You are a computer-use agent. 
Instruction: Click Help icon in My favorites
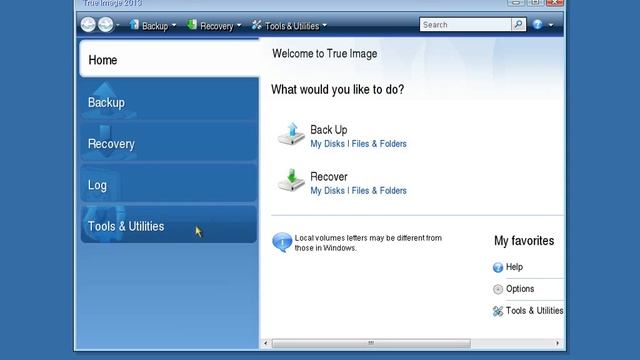click(x=498, y=267)
